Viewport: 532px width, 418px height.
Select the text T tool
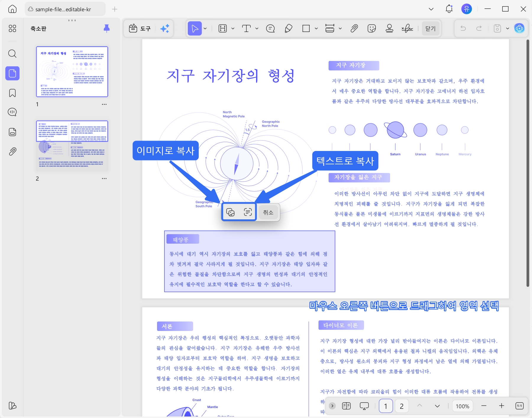point(246,28)
